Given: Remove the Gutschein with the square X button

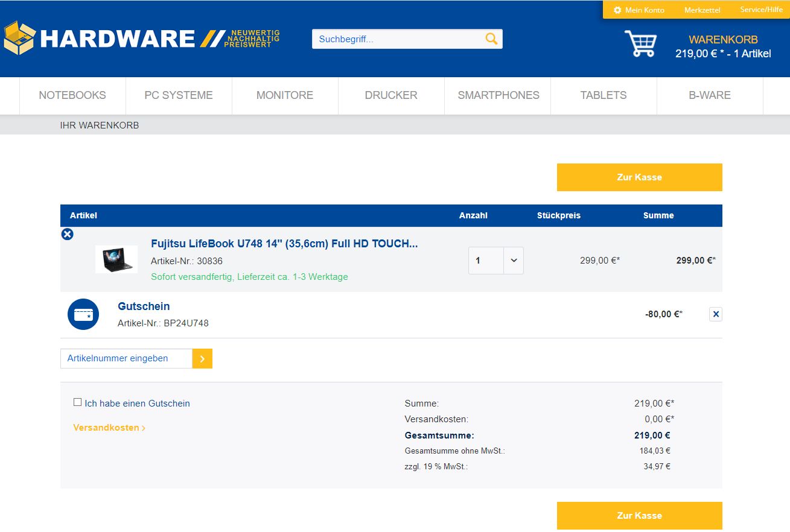Looking at the screenshot, I should coord(716,314).
